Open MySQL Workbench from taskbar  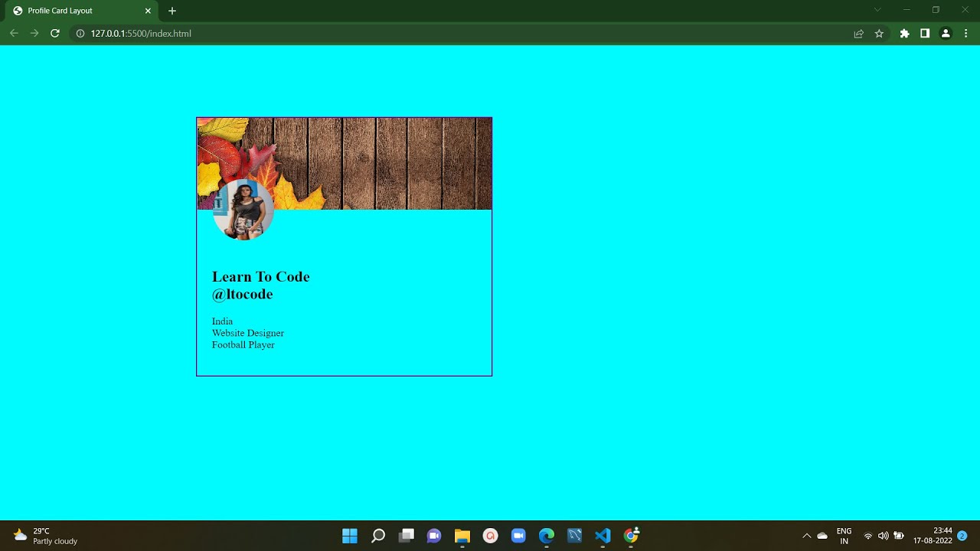pos(575,536)
